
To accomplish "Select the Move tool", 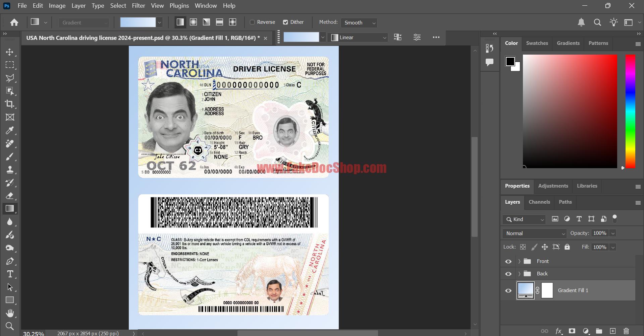I will 10,52.
